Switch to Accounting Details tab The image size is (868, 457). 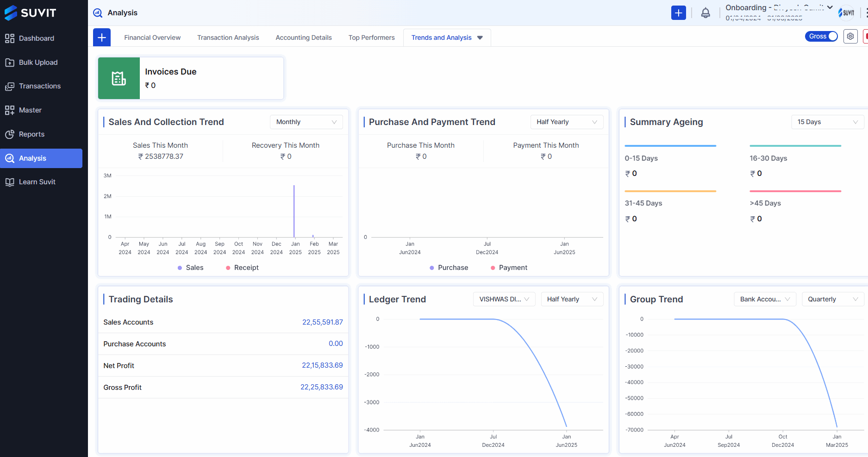(304, 38)
